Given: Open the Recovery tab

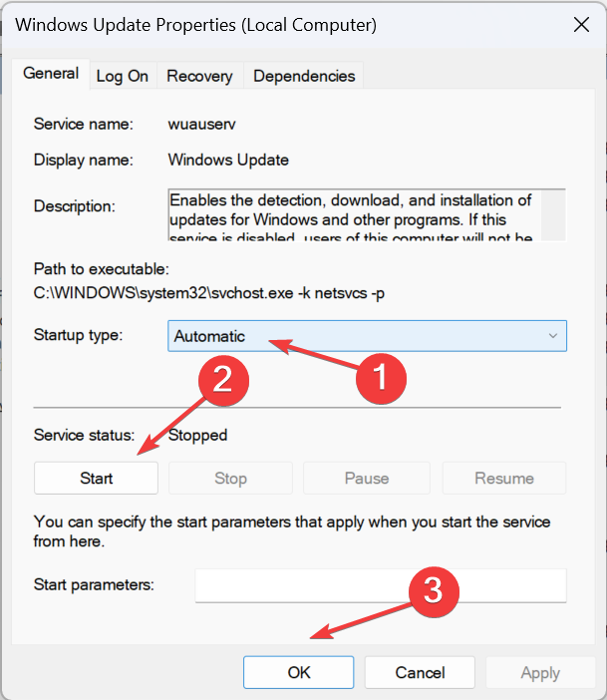Looking at the screenshot, I should (x=199, y=76).
